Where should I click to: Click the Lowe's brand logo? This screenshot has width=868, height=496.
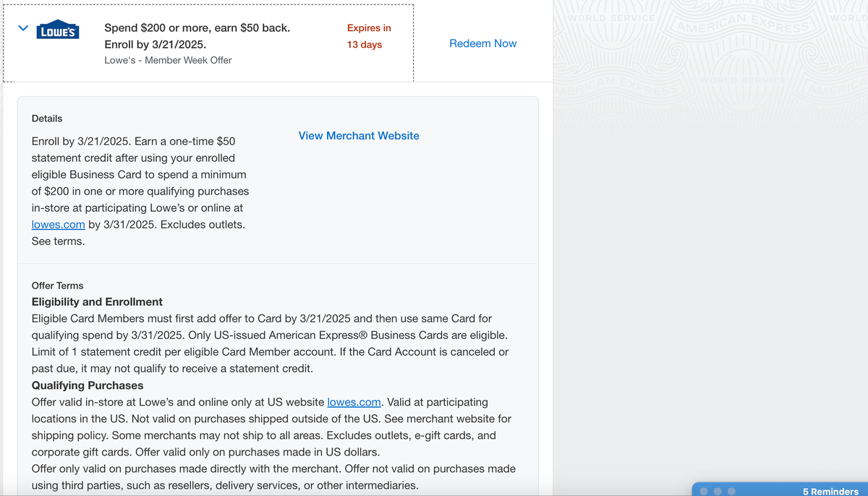59,30
